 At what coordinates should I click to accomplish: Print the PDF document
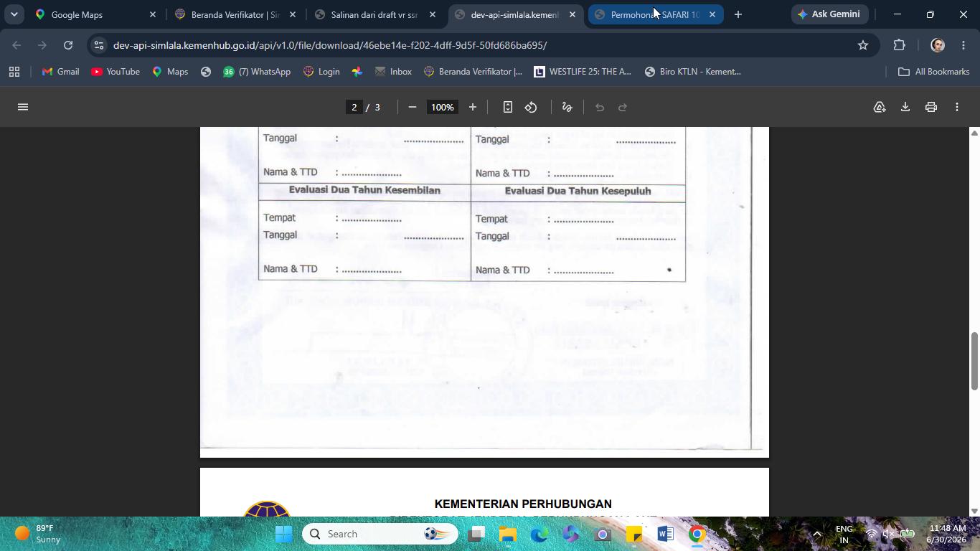point(931,107)
